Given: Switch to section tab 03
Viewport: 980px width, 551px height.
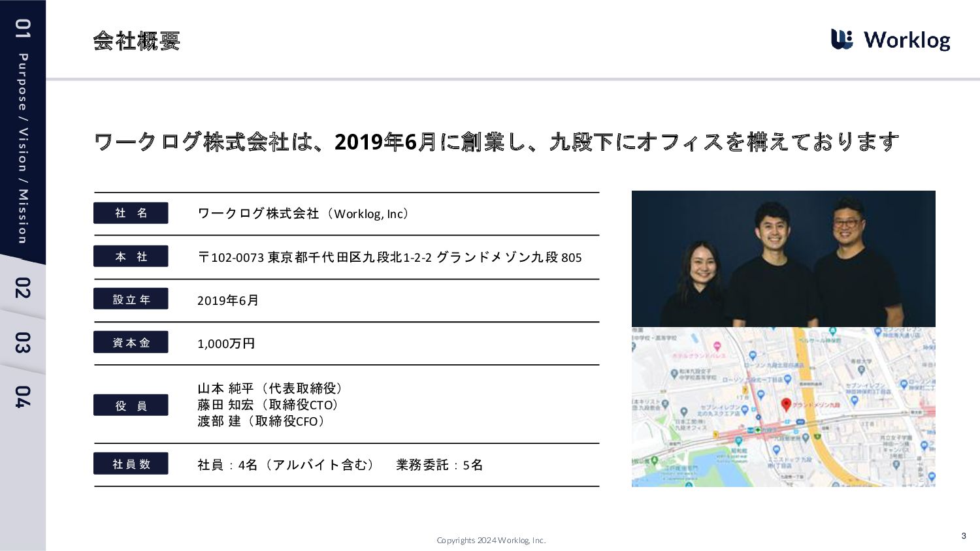Looking at the screenshot, I should click(x=23, y=343).
